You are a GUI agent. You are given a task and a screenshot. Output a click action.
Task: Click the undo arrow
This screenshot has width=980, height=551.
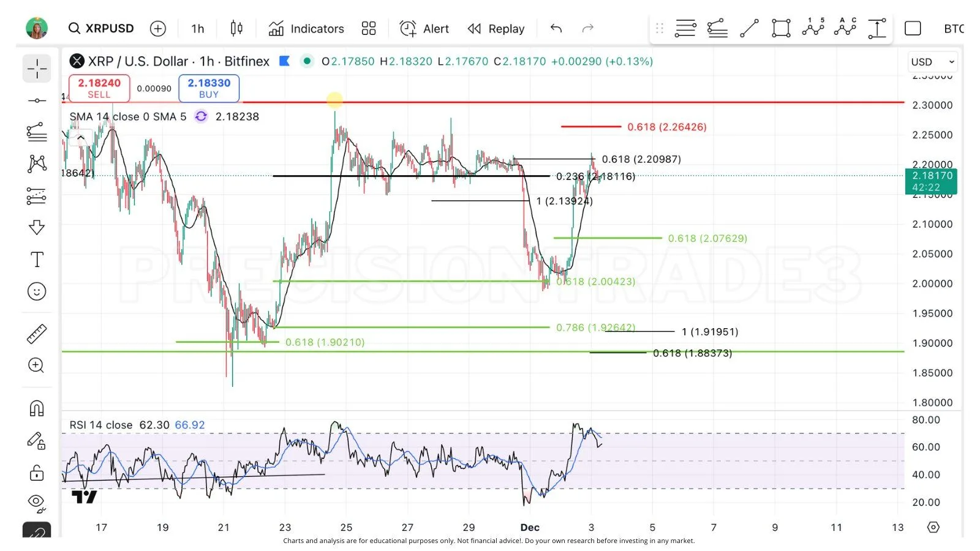pos(556,28)
